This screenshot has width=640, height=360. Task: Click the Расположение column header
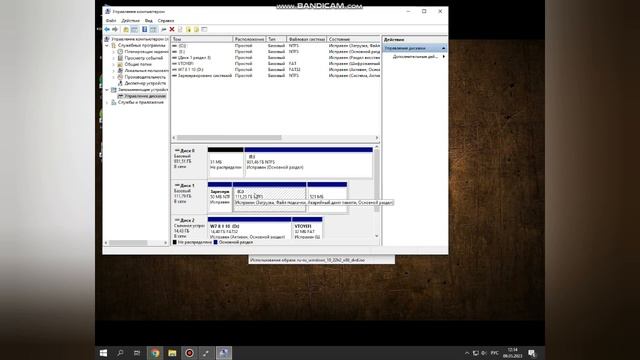249,39
